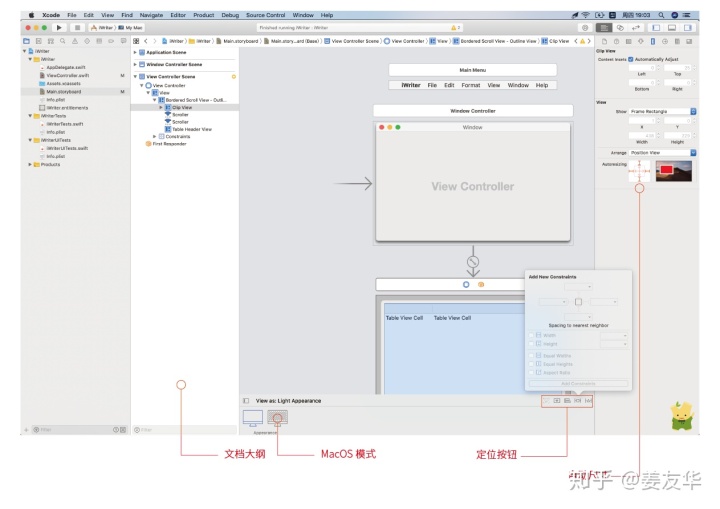Expand the Window Controller Scene in outline
720x509 pixels.
click(135, 64)
